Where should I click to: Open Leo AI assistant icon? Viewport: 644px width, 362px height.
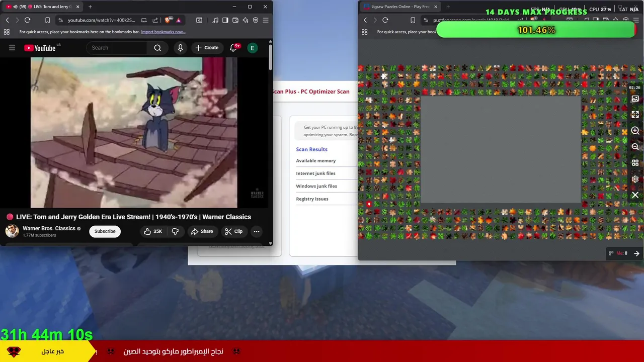[x=246, y=20]
